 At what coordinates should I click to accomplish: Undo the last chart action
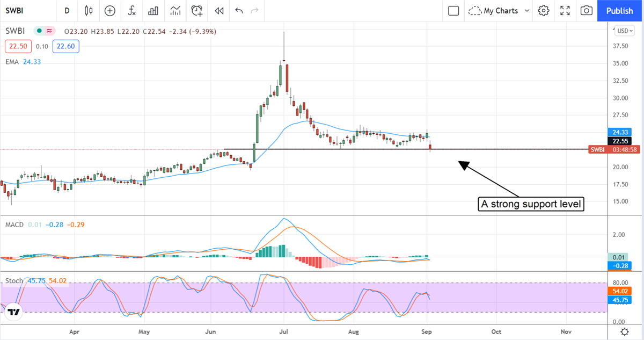click(239, 10)
